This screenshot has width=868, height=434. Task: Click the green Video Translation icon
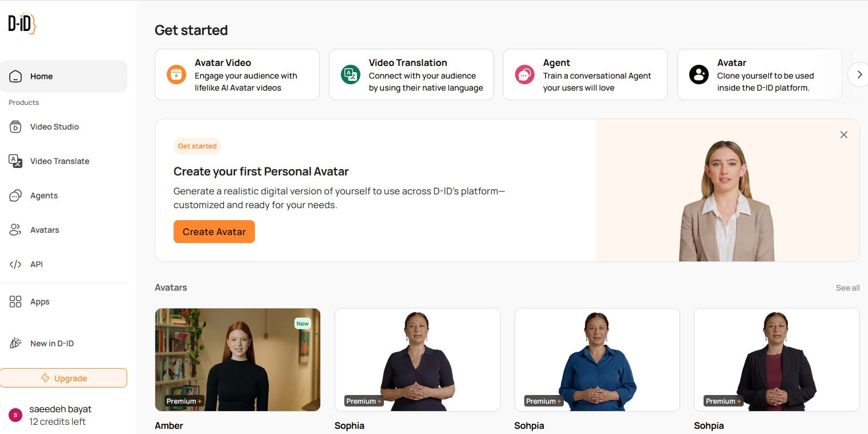pos(351,75)
